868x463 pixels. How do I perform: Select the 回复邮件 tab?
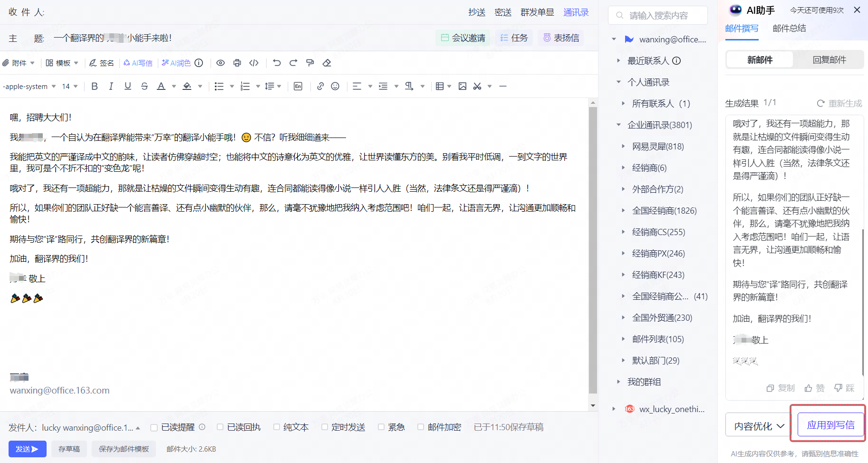tap(829, 60)
